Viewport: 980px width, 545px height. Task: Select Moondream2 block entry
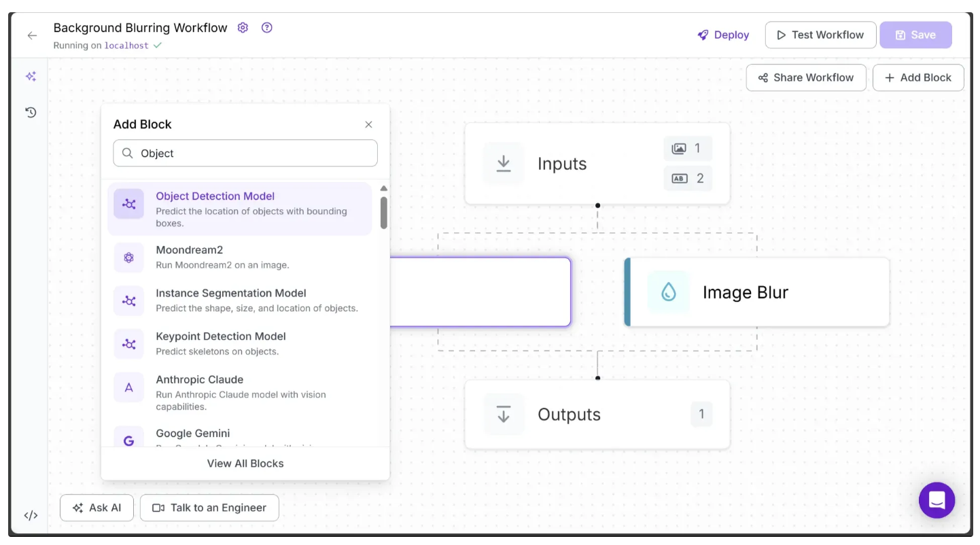(240, 258)
